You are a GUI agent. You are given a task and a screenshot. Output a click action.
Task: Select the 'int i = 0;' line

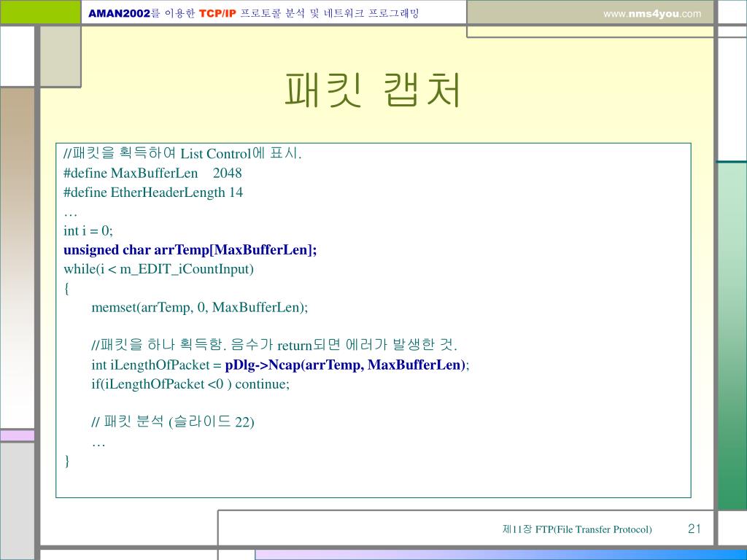click(88, 231)
